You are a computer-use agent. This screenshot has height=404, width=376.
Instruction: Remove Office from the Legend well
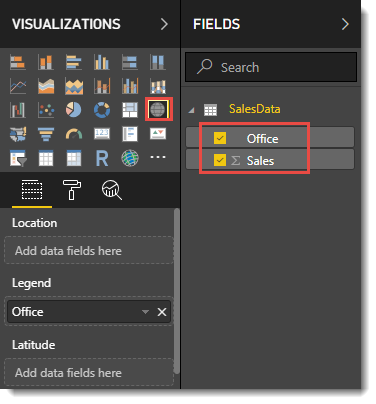[162, 312]
